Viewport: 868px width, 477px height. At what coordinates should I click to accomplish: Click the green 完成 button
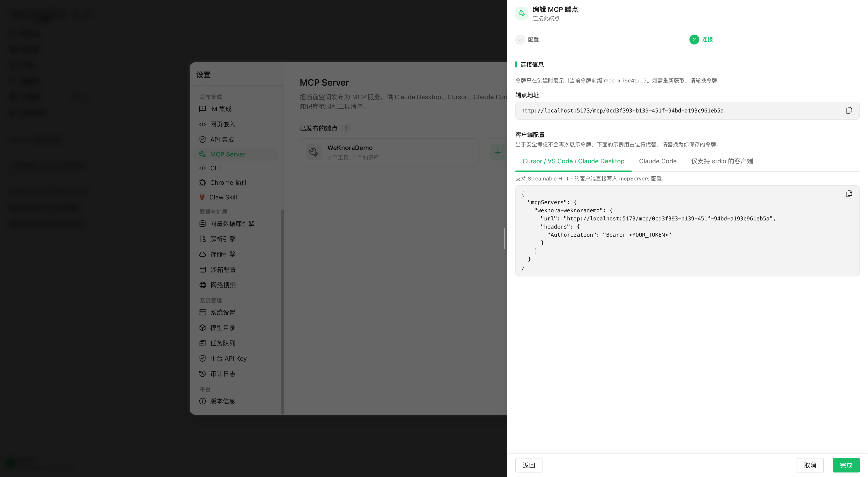[846, 465]
